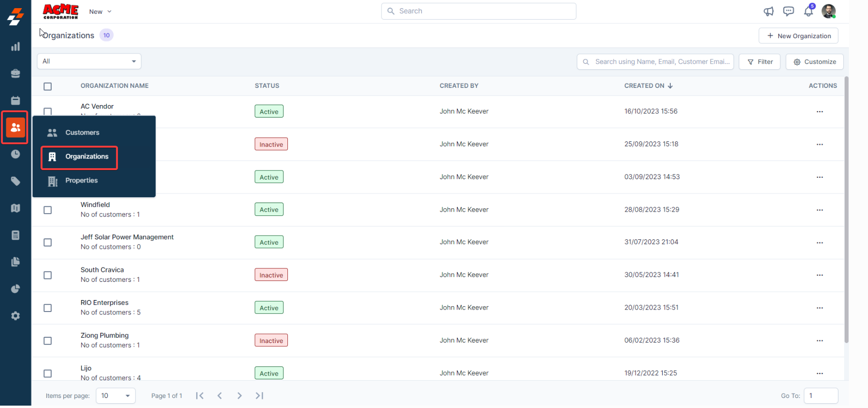Viewport: 868px width, 408px height.
Task: Open the map sidebar icon
Action: click(x=15, y=208)
